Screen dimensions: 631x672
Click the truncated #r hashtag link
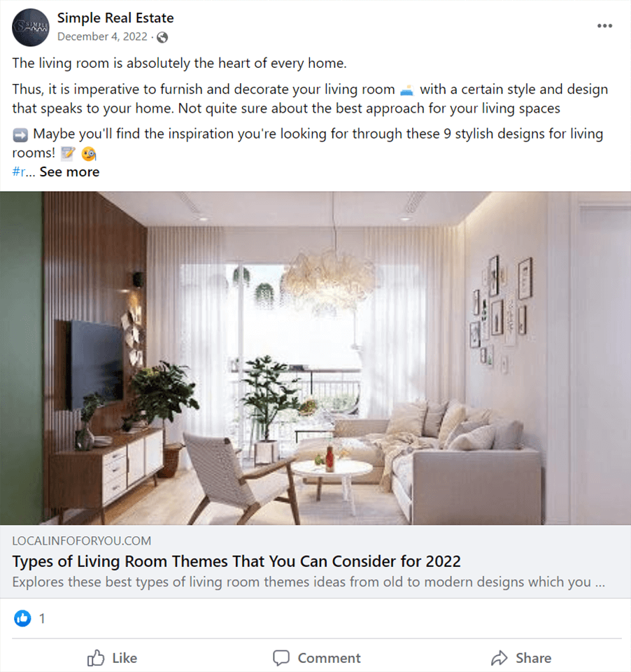coord(19,172)
